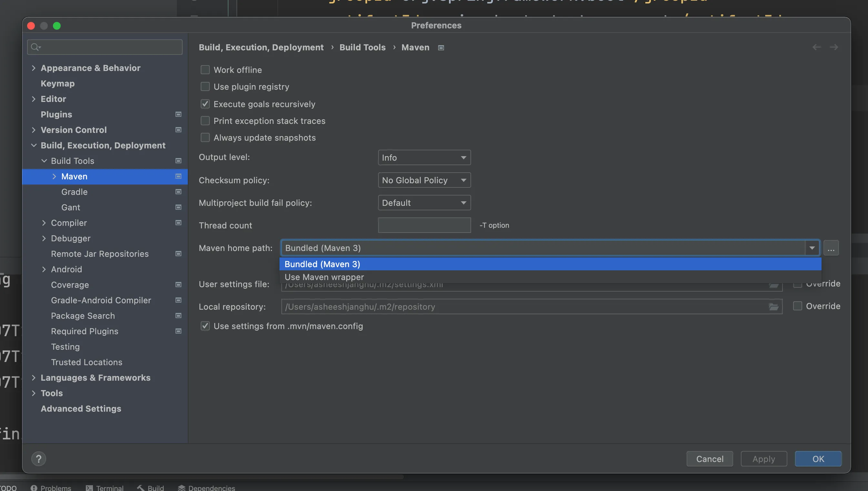The width and height of the screenshot is (868, 491).
Task: Select Gradle in the settings tree
Action: coord(75,192)
